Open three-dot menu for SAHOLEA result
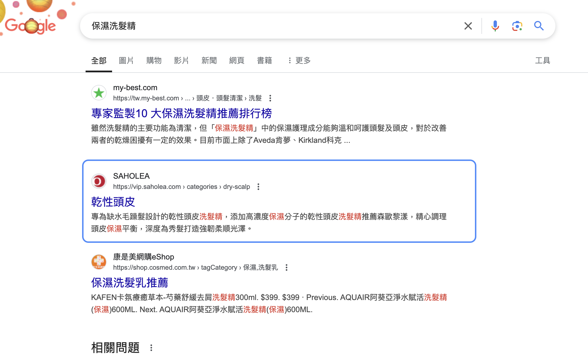 click(258, 187)
